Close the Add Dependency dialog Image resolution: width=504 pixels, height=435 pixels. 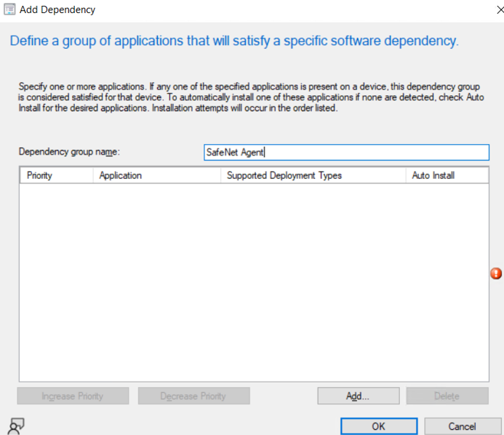pyautogui.click(x=500, y=10)
